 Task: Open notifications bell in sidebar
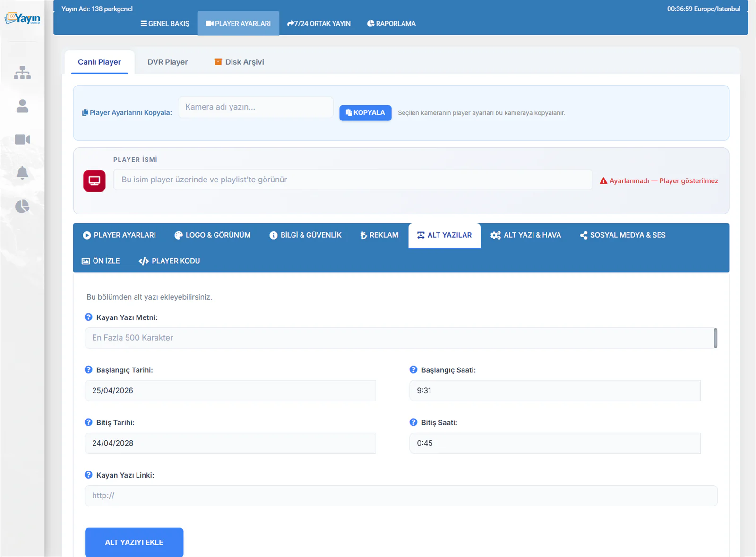[22, 173]
